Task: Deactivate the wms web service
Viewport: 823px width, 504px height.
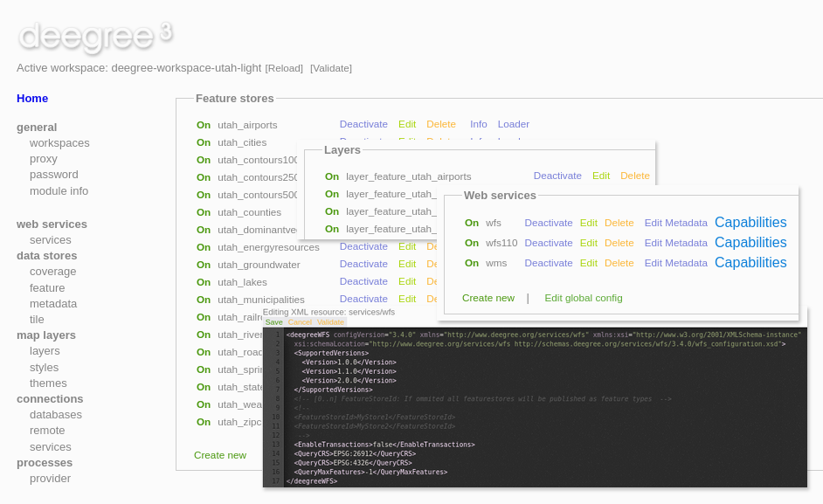Action: tap(549, 263)
